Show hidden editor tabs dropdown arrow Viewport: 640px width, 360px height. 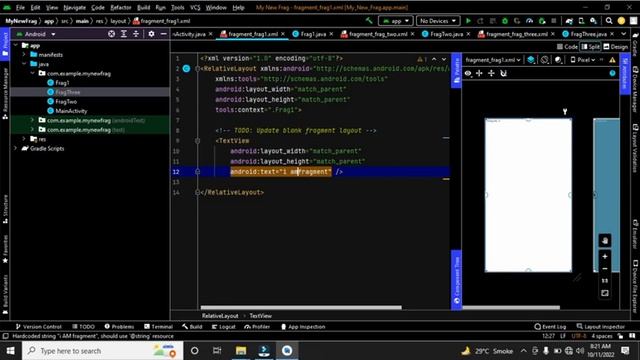click(x=623, y=34)
